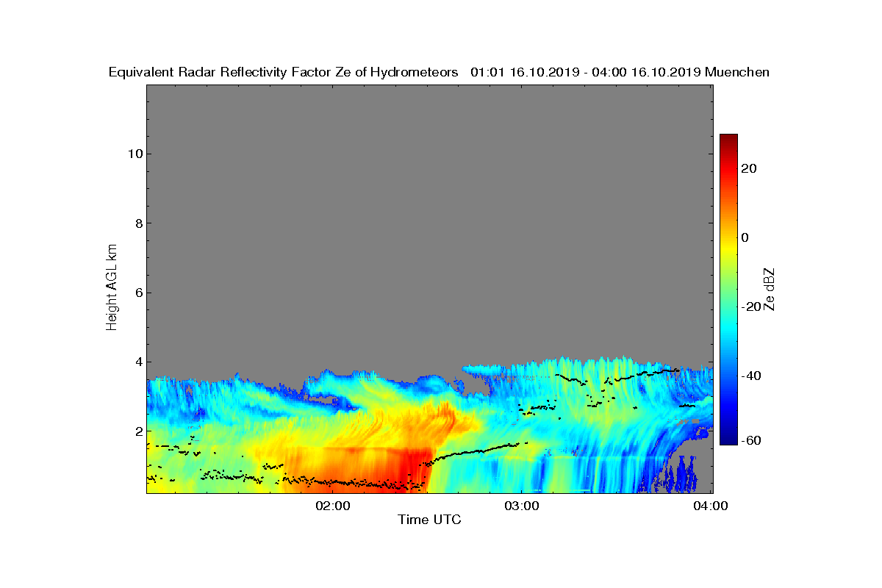Click the date range '01:01 16.10.2019 - 04:00 16.10.2019 Muenchen'

click(620, 72)
